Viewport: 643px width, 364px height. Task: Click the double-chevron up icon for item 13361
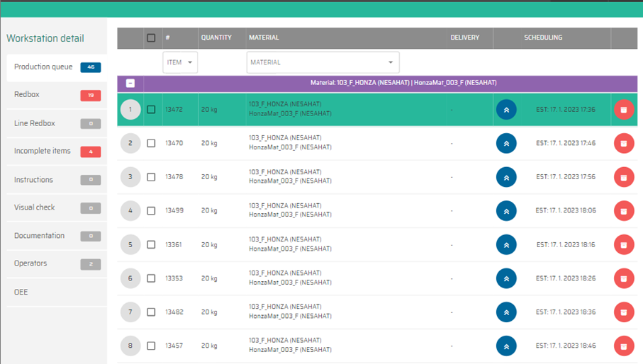pyautogui.click(x=506, y=245)
